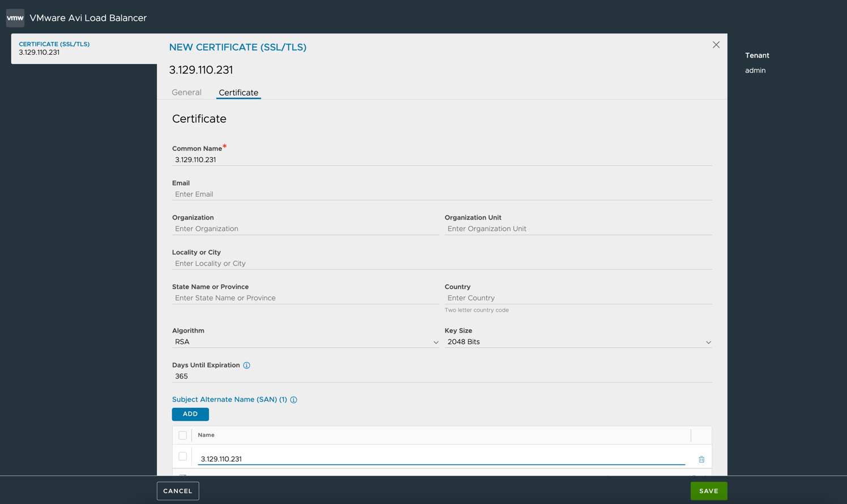Show Subject Alternate Name info tooltip
The image size is (847, 504).
(x=294, y=400)
